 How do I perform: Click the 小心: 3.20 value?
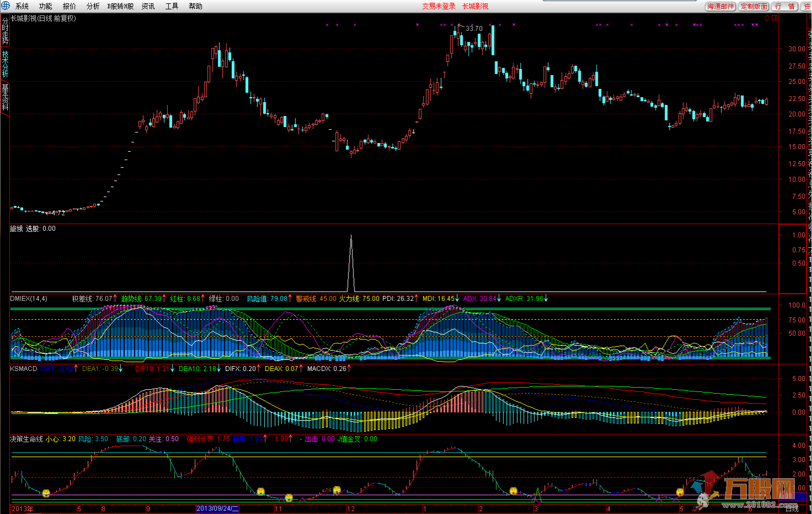point(61,439)
